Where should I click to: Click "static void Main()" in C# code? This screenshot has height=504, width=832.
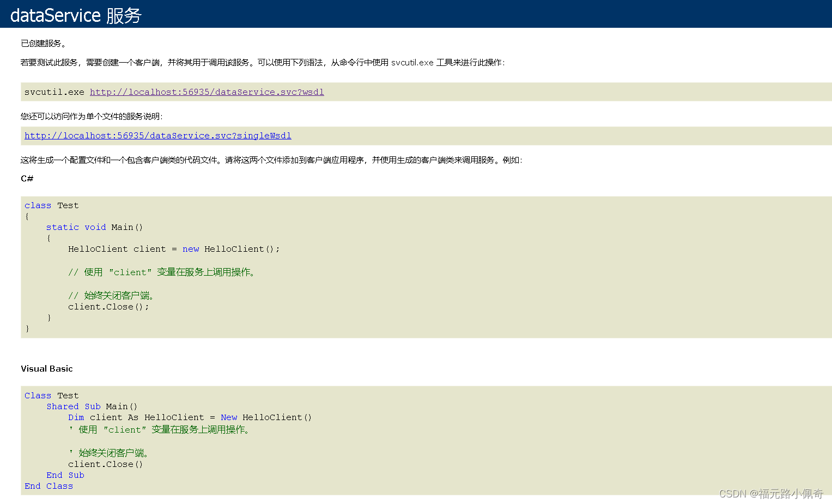click(94, 227)
